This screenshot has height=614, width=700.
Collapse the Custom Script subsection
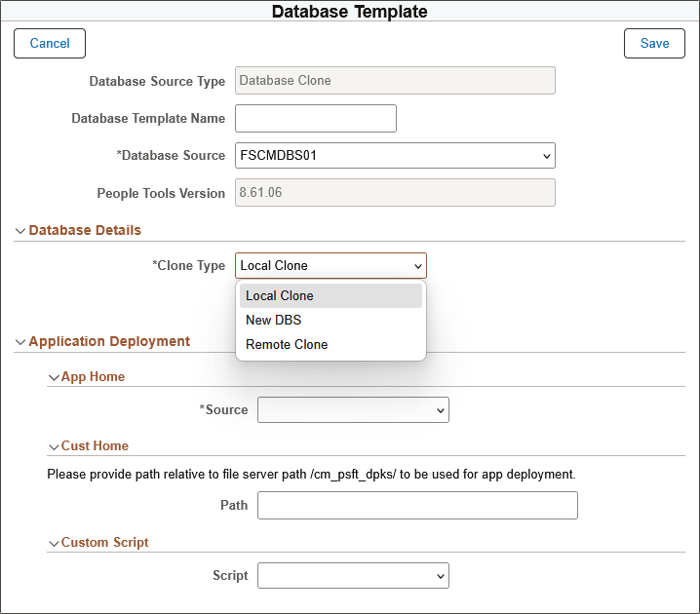tap(54, 543)
